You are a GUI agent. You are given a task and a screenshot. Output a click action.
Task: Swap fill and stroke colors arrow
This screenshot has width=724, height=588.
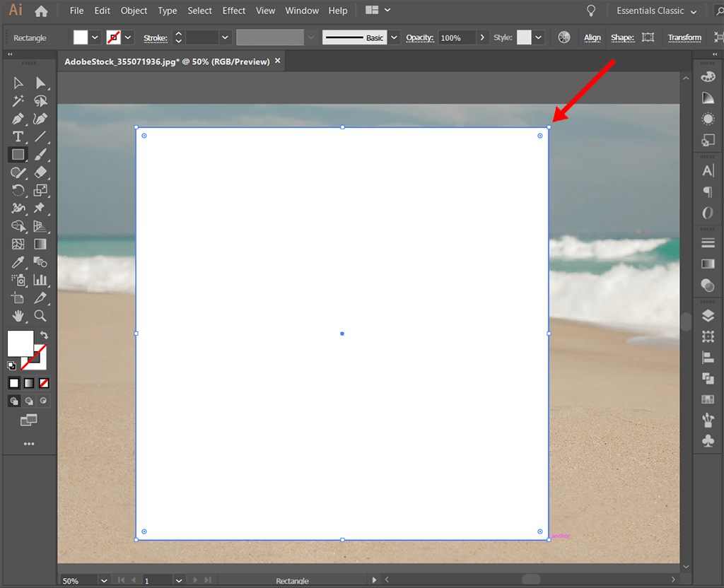[44, 335]
